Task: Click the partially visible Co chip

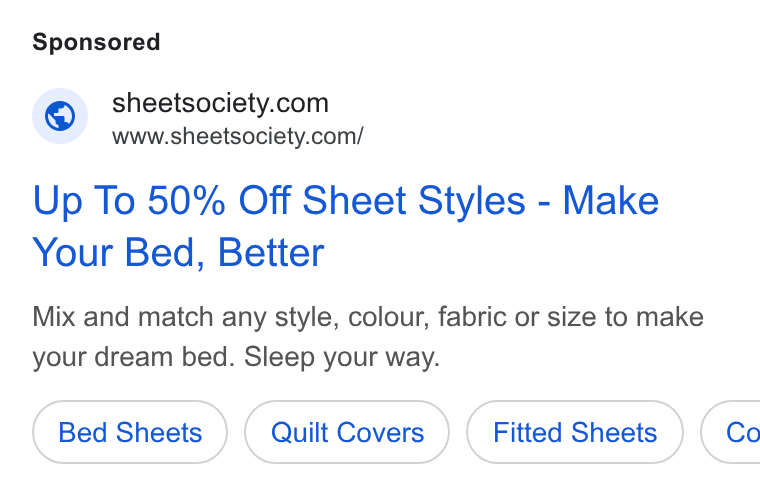Action: [730, 432]
